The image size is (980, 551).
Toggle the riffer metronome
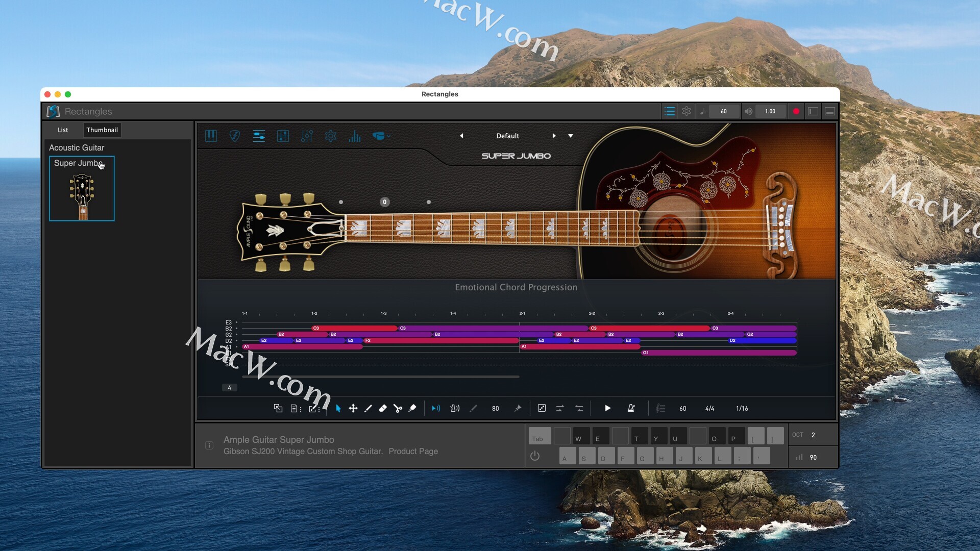click(631, 408)
